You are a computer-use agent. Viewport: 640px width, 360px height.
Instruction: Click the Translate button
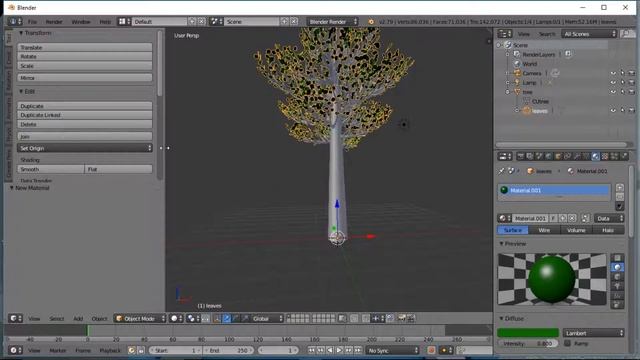tap(85, 47)
